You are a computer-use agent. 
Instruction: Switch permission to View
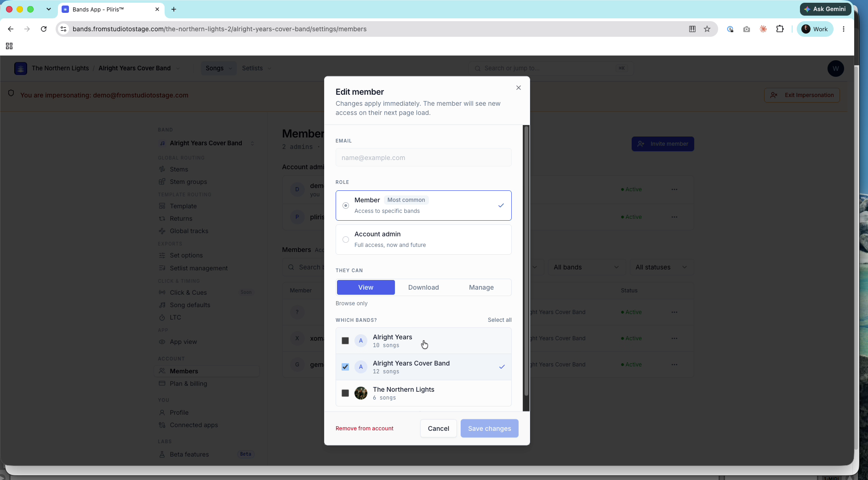[366, 287]
